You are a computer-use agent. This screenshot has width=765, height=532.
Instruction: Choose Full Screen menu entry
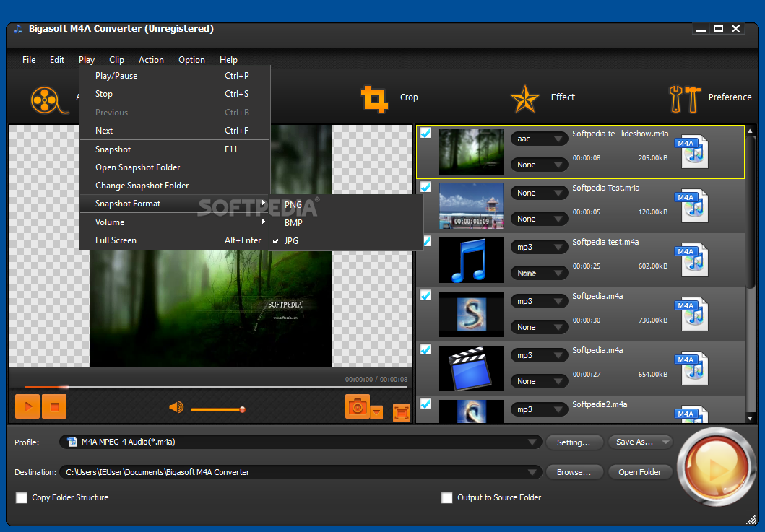pos(175,240)
